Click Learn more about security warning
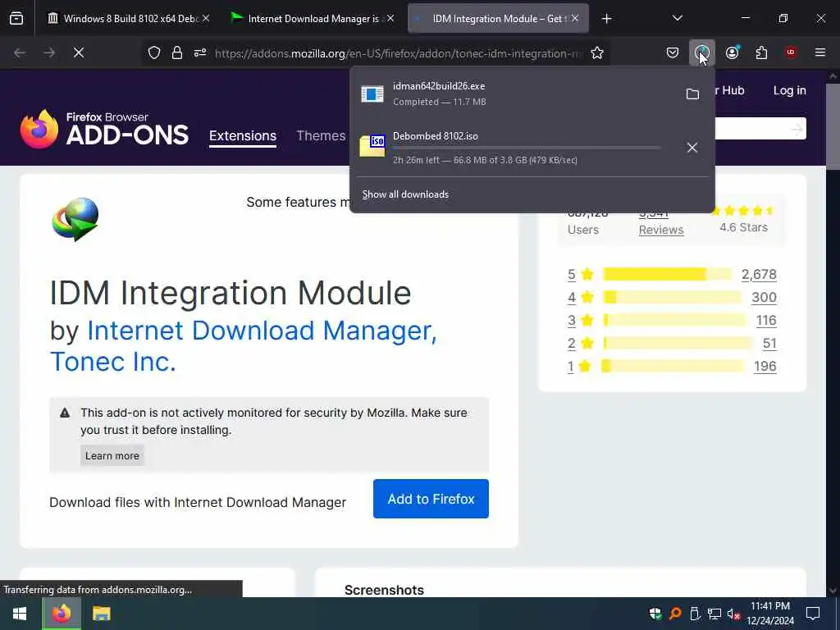Image resolution: width=840 pixels, height=630 pixels. tap(112, 455)
